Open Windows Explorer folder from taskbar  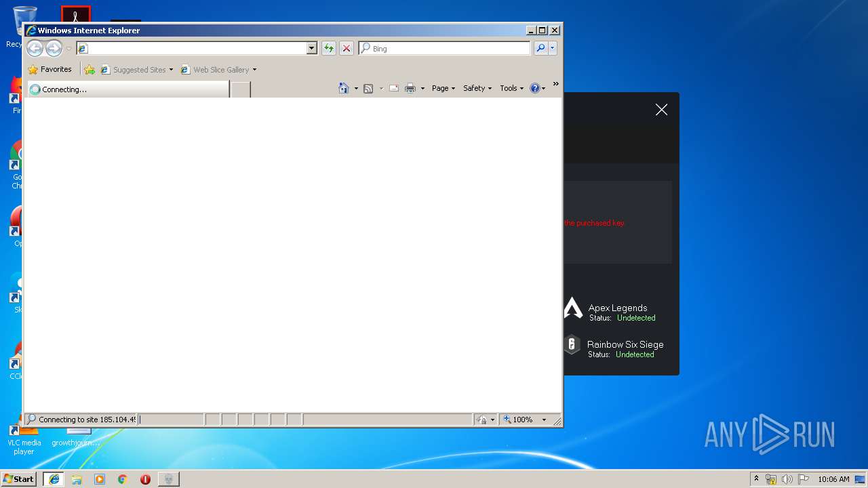point(77,479)
